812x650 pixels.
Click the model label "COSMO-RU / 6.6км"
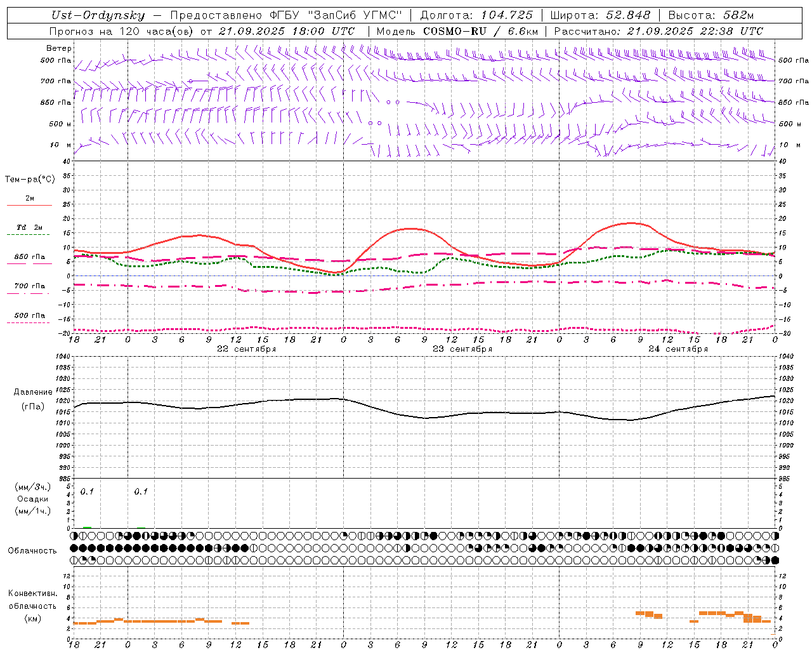(x=481, y=31)
